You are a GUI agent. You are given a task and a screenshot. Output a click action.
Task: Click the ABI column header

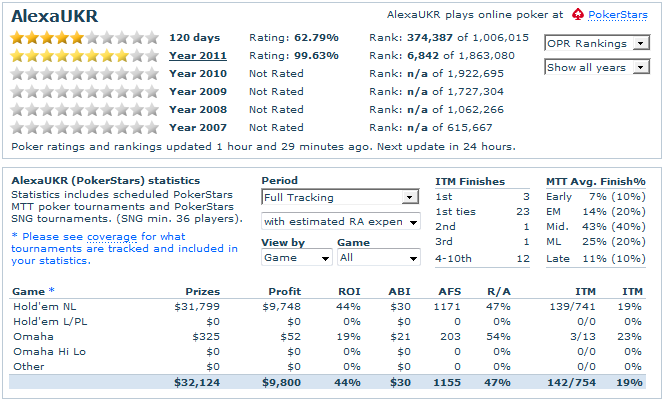(399, 292)
